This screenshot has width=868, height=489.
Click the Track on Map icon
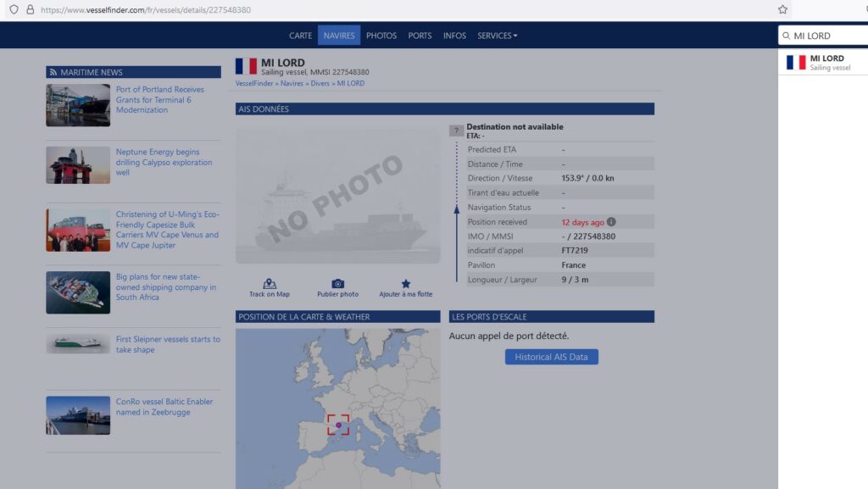pos(270,284)
